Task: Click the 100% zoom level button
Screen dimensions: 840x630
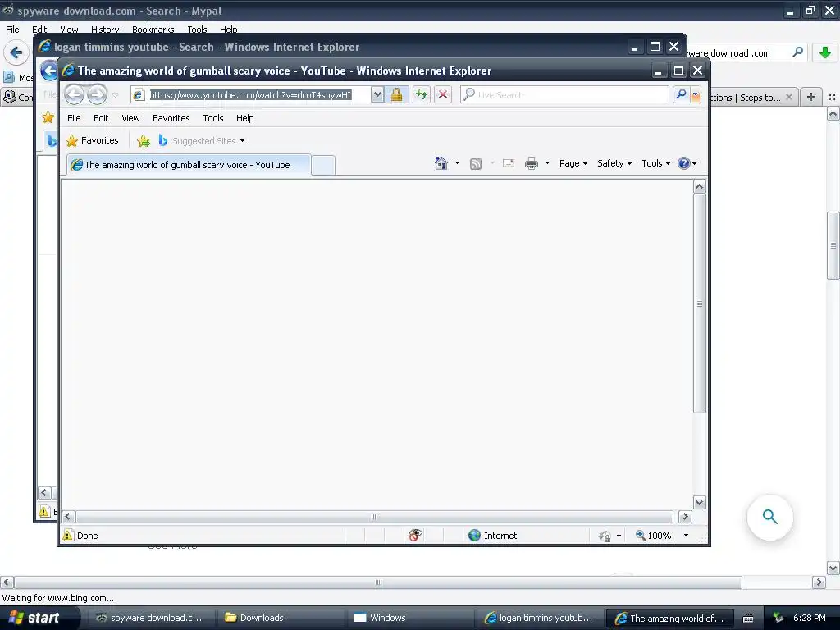Action: coord(653,535)
